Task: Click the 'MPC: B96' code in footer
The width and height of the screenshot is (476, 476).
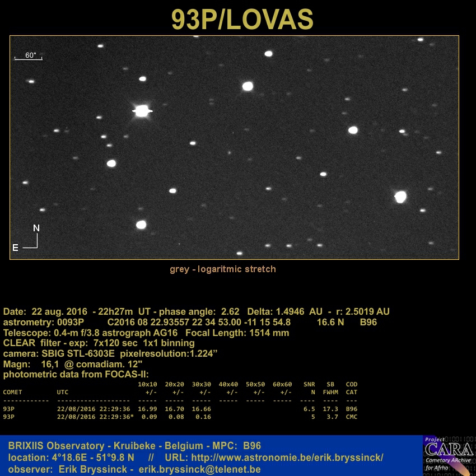Action: [x=236, y=446]
